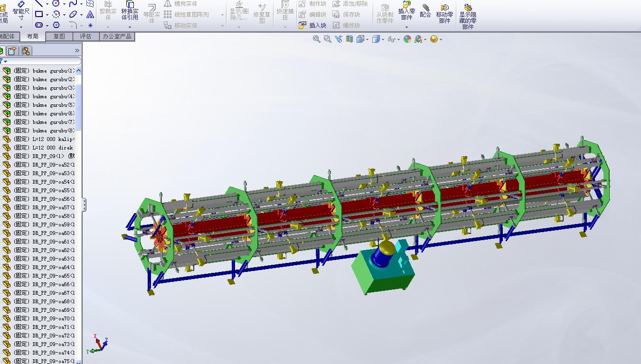This screenshot has height=364, width=641.
Task: Click the Zoom to Fit magnifier icon
Action: coord(316,39)
